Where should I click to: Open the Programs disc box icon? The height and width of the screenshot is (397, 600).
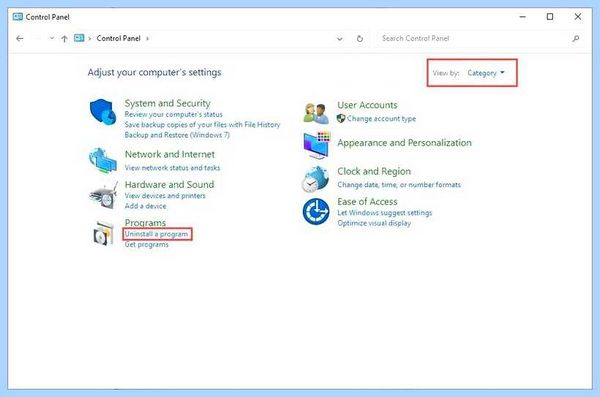tap(103, 233)
